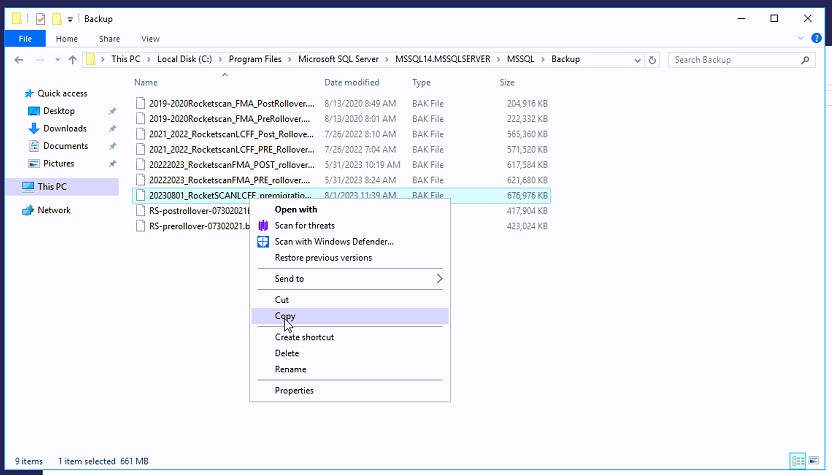This screenshot has width=832, height=475.
Task: Expand the chevron after This PC breadcrumb
Action: pos(149,59)
